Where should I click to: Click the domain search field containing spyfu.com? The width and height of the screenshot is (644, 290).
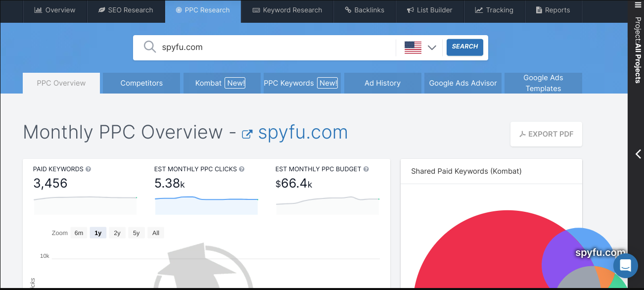(x=277, y=48)
